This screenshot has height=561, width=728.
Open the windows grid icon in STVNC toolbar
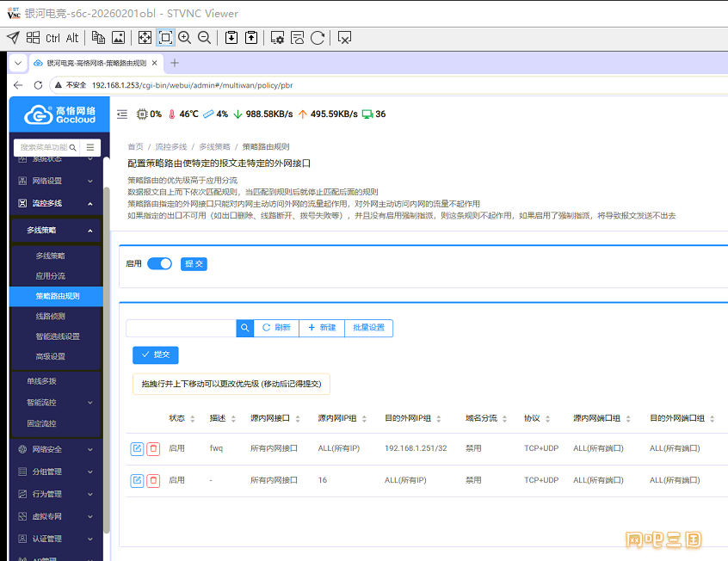tap(33, 38)
